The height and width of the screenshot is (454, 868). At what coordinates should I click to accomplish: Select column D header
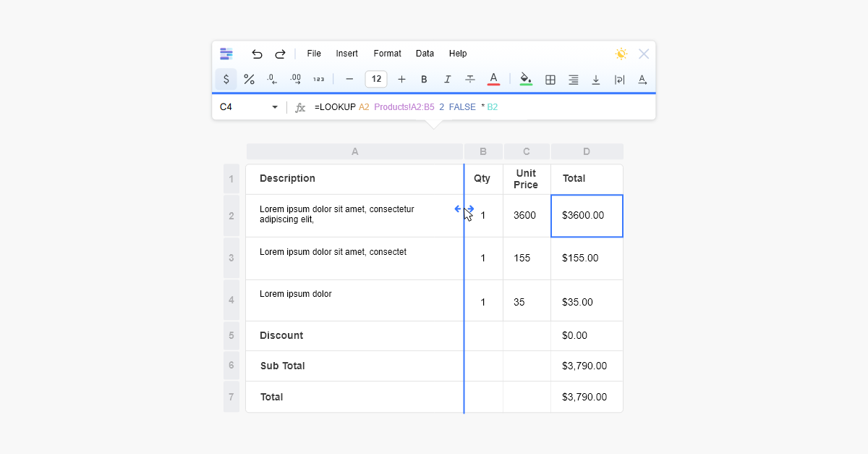coord(587,151)
